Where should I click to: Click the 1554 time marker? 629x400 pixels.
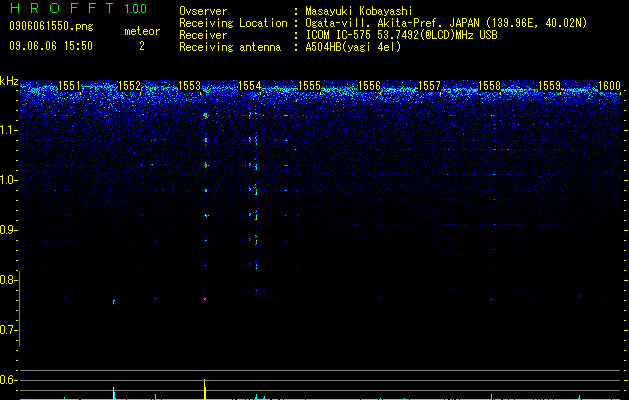pos(250,86)
